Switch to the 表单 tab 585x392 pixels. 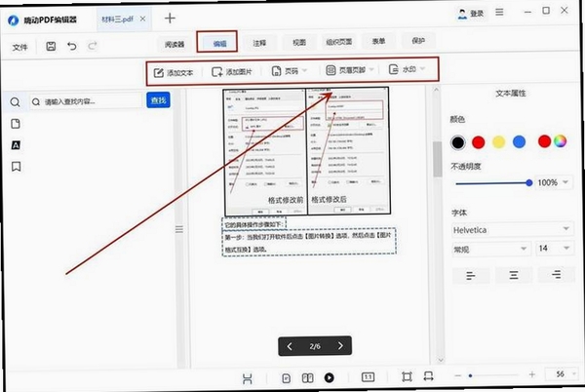click(378, 41)
